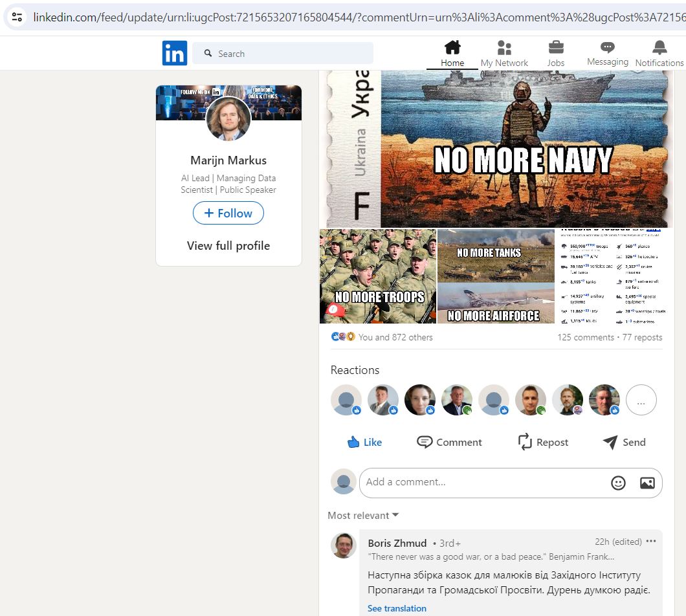Open the Messaging tab

click(607, 54)
